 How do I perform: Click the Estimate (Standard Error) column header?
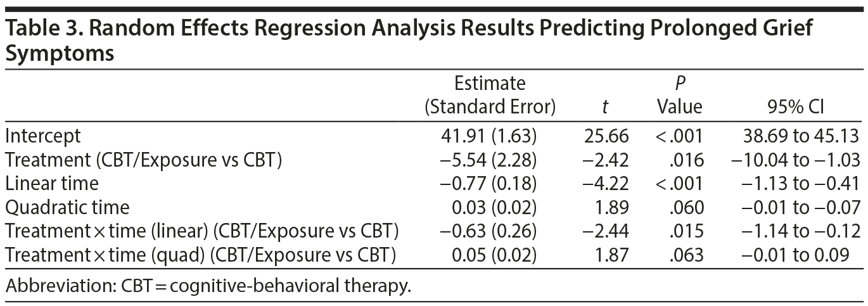490,95
